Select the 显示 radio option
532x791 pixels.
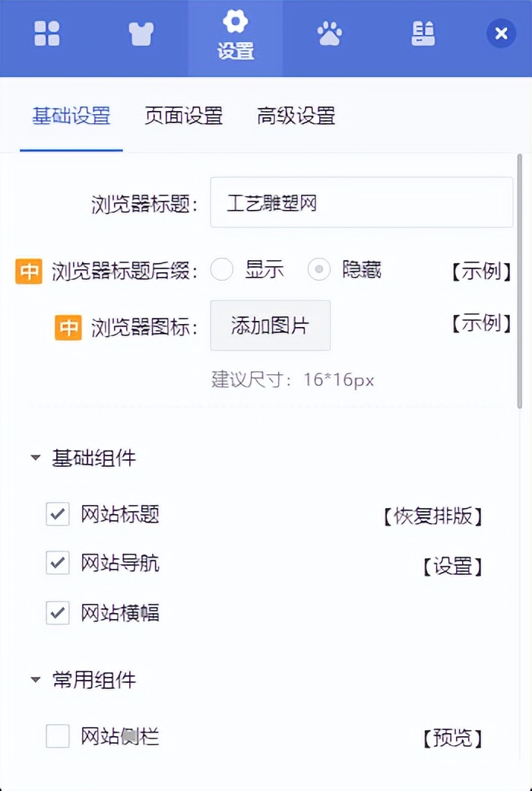pos(222,271)
